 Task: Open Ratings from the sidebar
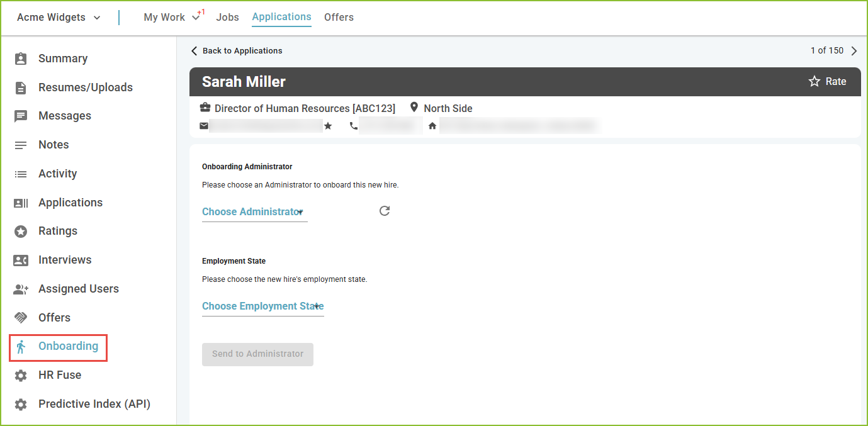[x=58, y=231]
